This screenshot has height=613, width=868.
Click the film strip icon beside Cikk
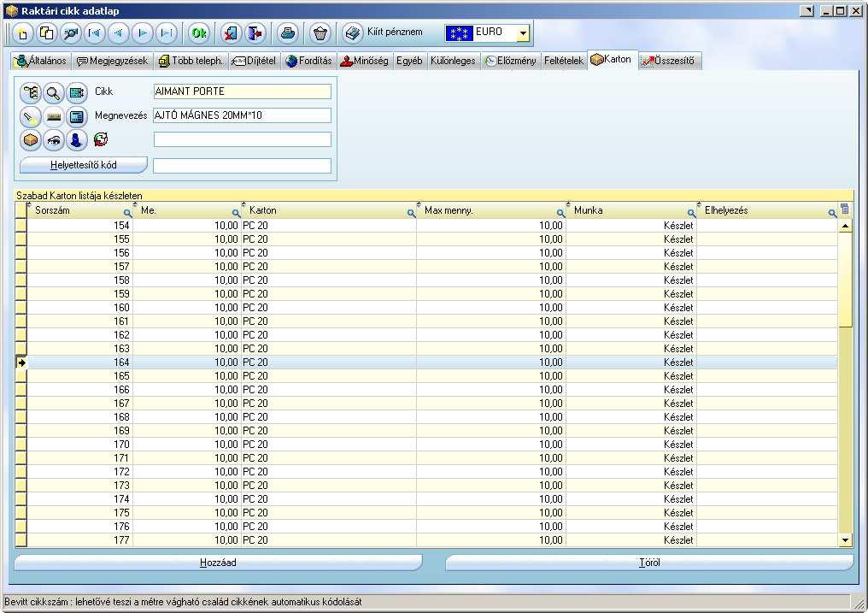click(76, 92)
